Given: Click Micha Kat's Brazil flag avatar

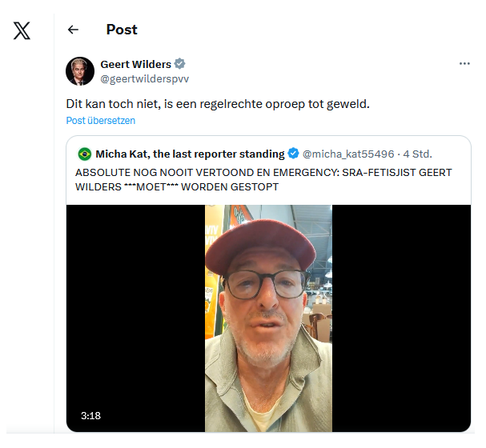Looking at the screenshot, I should pyautogui.click(x=84, y=154).
